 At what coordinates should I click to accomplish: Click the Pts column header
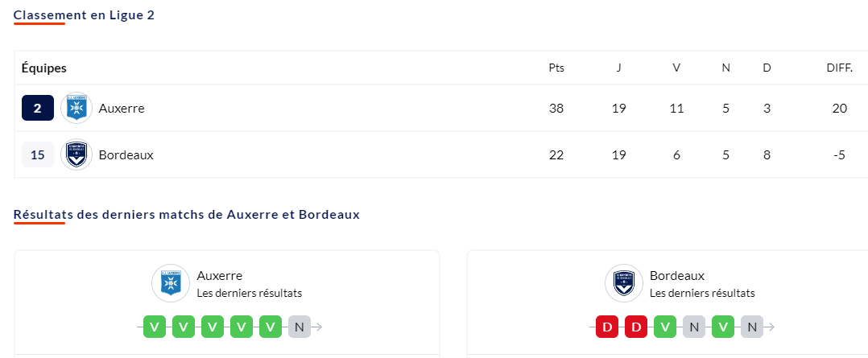coord(556,68)
